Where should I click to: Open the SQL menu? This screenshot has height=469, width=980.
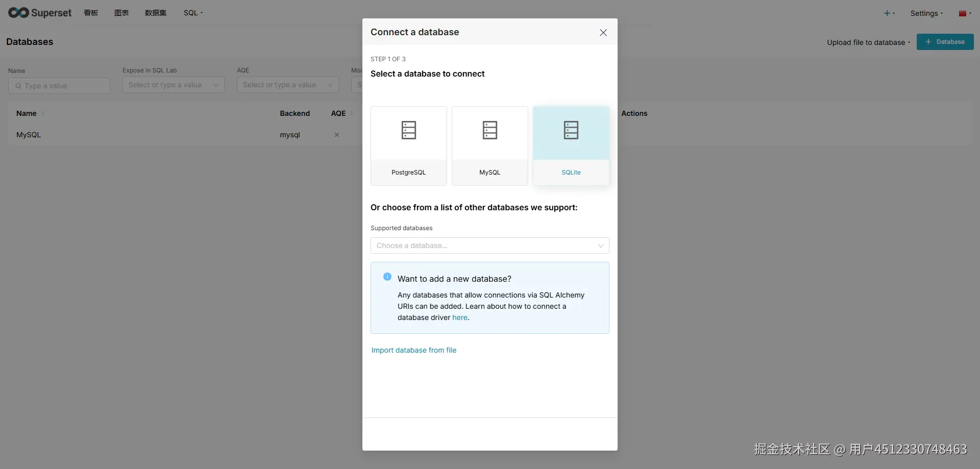coord(192,13)
